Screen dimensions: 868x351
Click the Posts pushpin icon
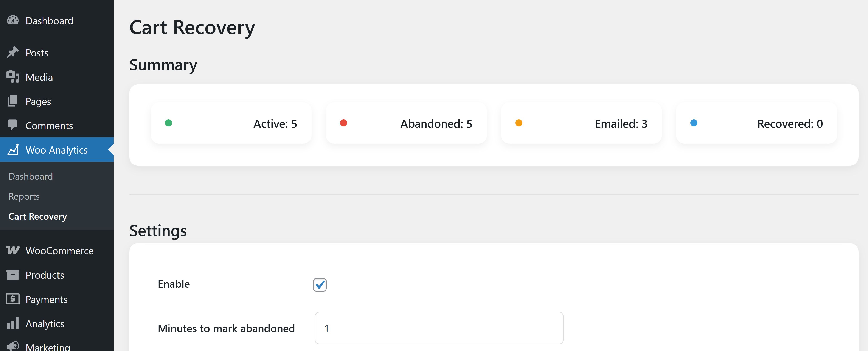click(13, 53)
